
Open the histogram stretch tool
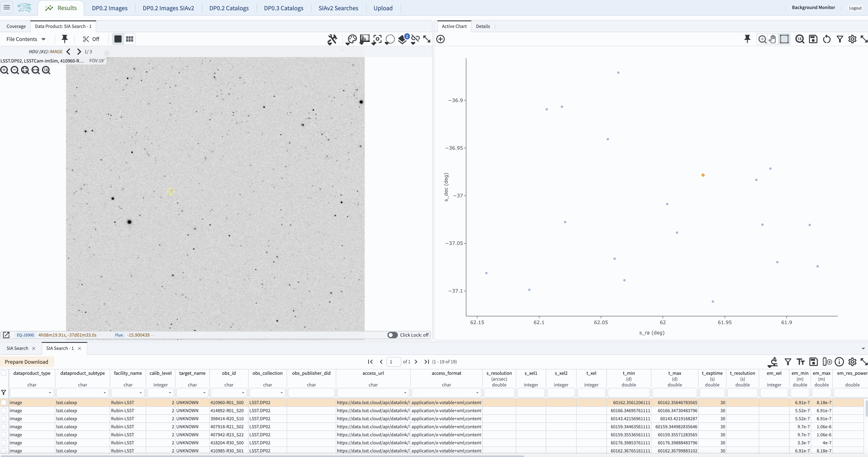click(x=364, y=39)
